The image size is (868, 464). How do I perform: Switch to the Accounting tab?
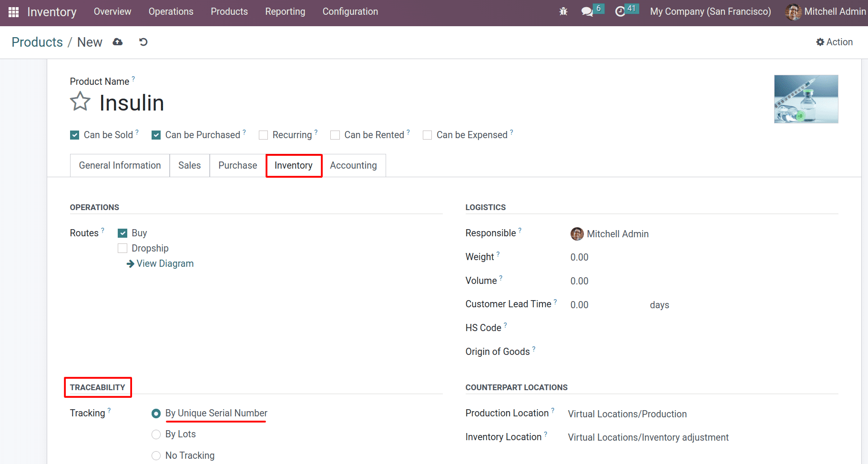(353, 165)
